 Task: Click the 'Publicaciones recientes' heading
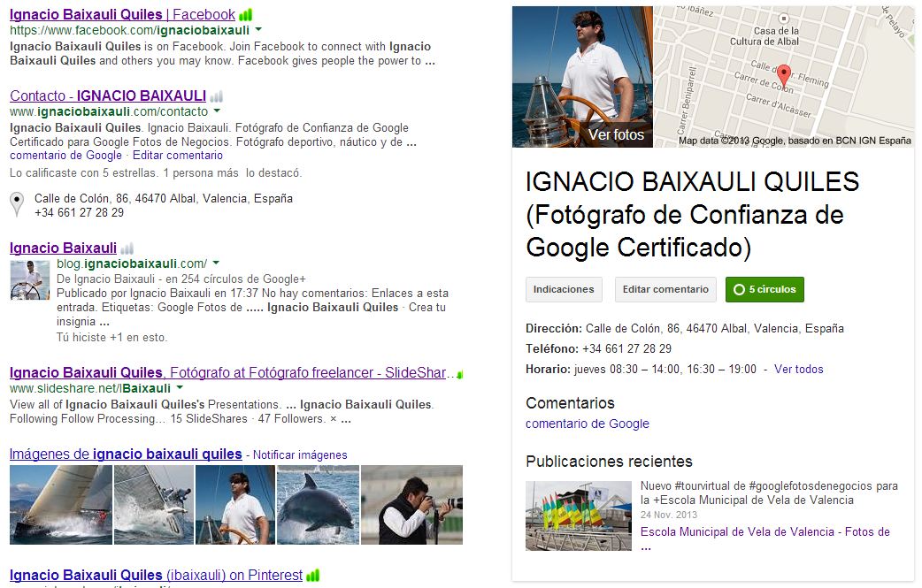click(x=609, y=462)
